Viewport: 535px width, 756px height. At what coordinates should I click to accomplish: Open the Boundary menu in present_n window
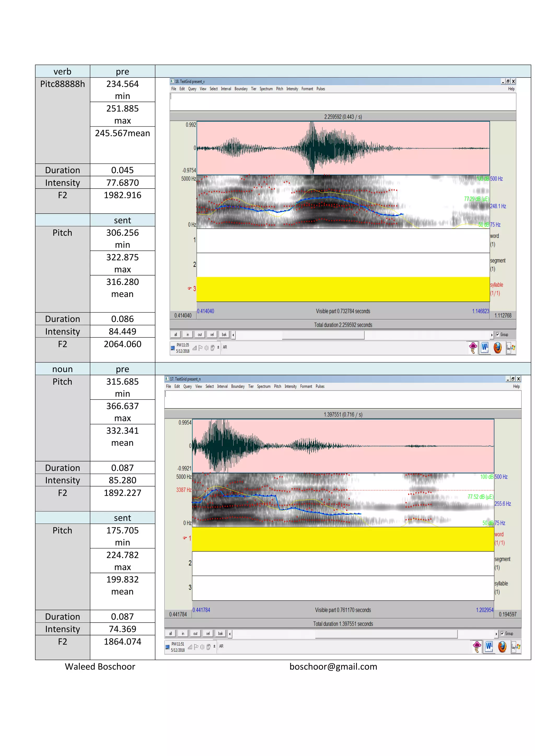click(238, 386)
